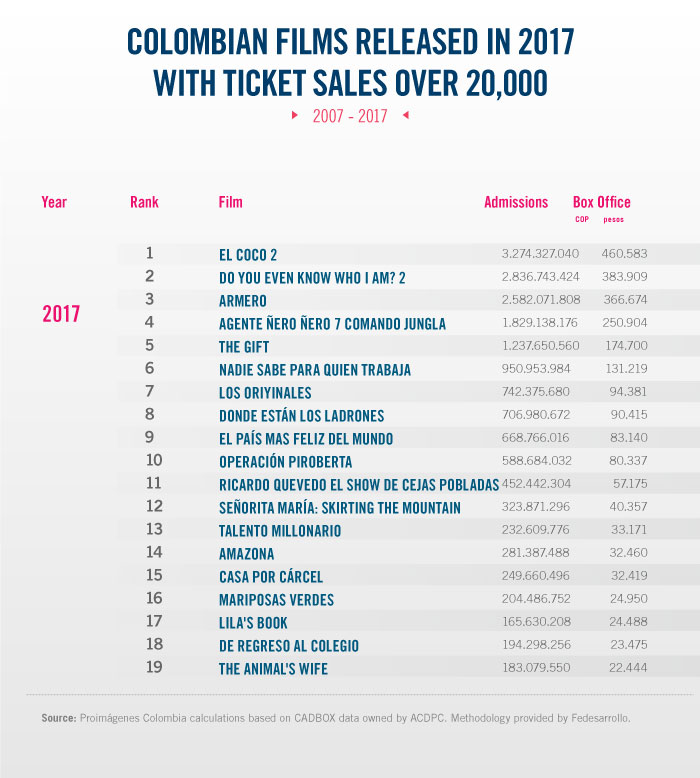Click the box office value 460.583
The height and width of the screenshot is (778, 700).
click(x=624, y=254)
